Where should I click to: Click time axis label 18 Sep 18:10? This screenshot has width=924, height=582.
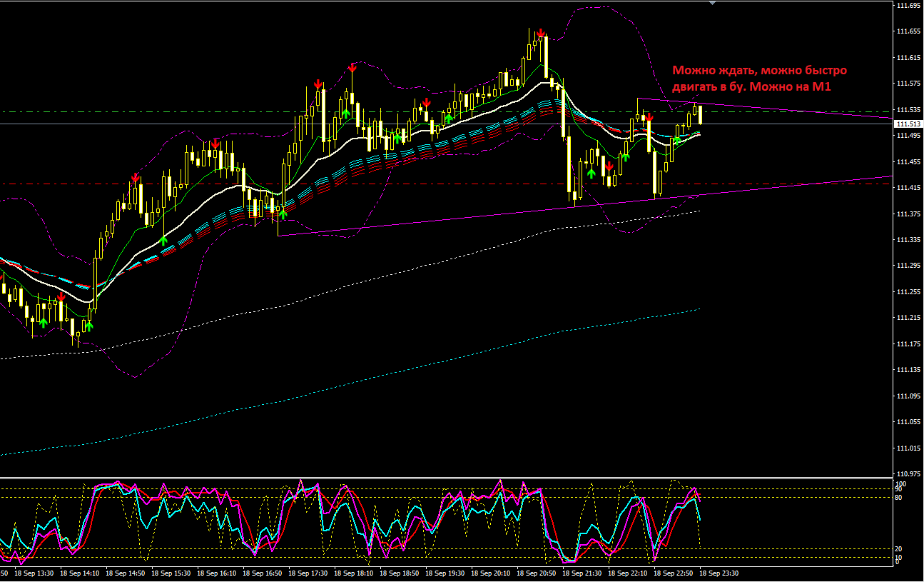(x=354, y=573)
